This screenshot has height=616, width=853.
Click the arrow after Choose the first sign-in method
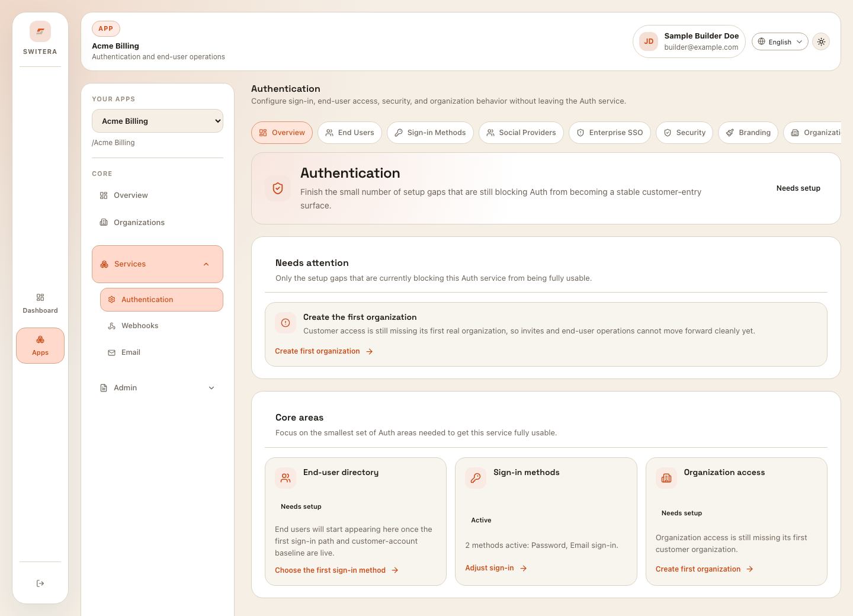[x=395, y=570]
